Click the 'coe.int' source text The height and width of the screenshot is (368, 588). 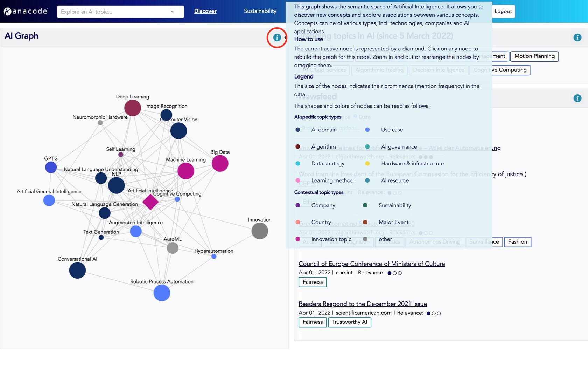[344, 273]
